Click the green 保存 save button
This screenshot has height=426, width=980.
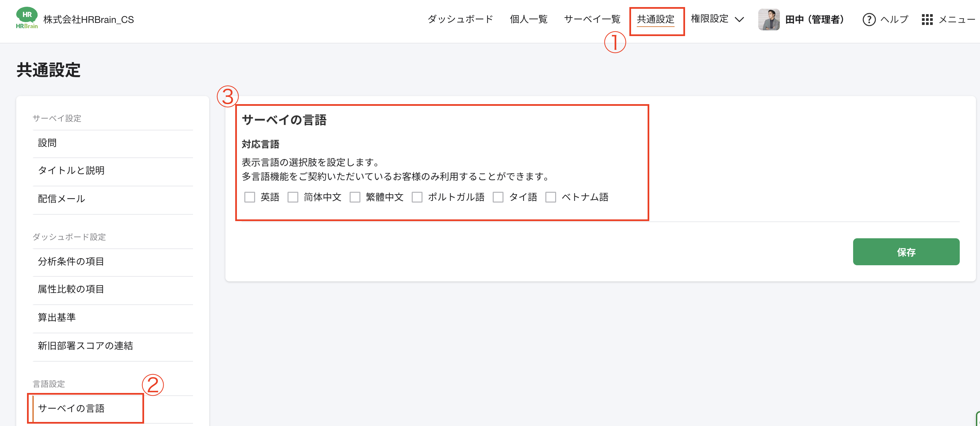[906, 252]
